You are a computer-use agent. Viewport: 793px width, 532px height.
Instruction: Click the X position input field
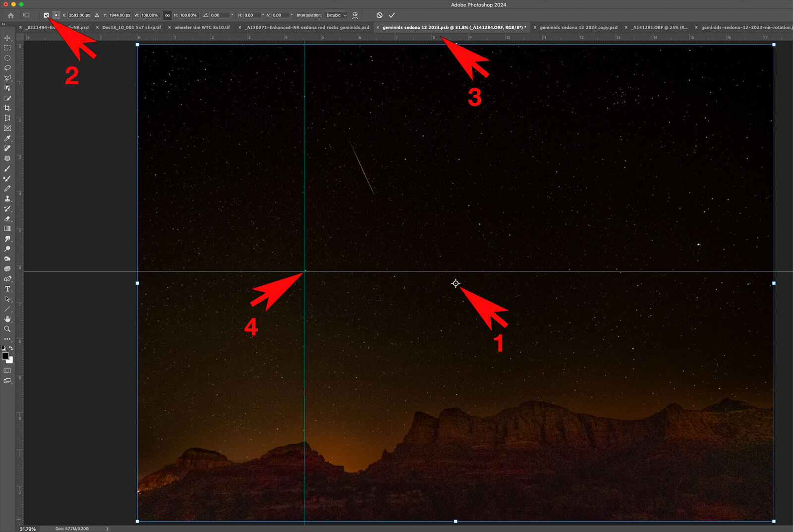(x=79, y=15)
